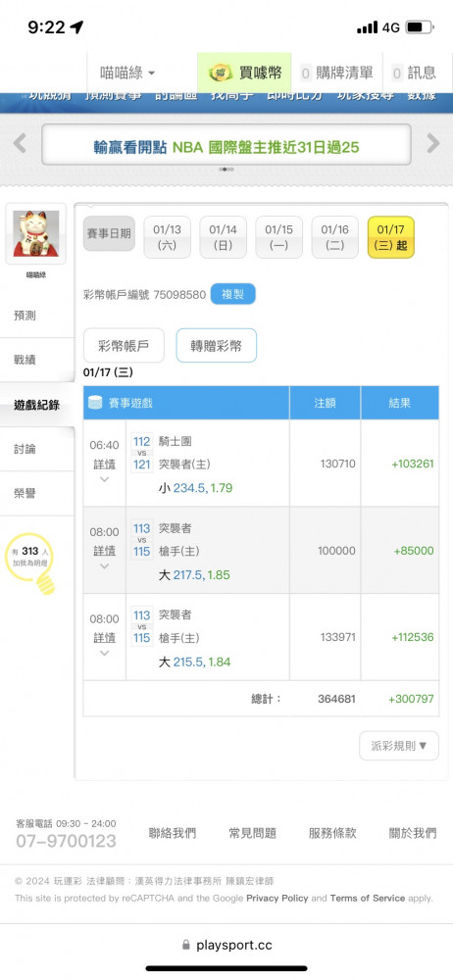This screenshot has height=980, width=453.
Task: Expand 詳情 for the 217.5 bet row
Action: point(105,559)
